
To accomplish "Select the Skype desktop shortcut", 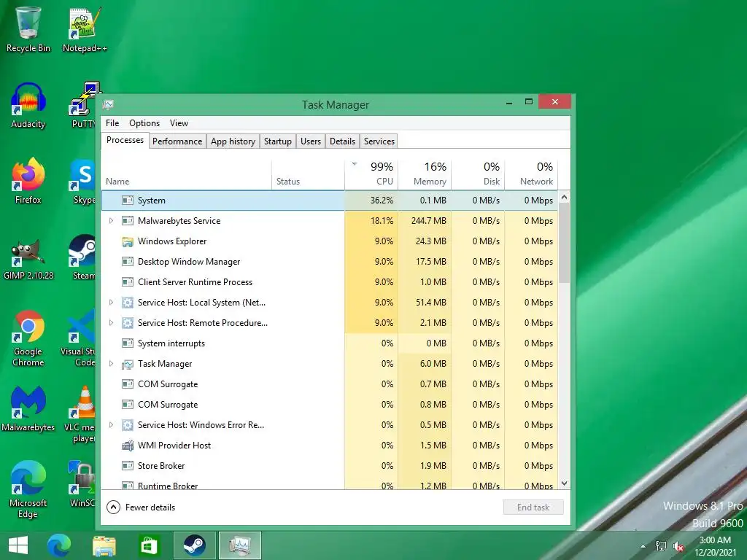I will tap(84, 181).
